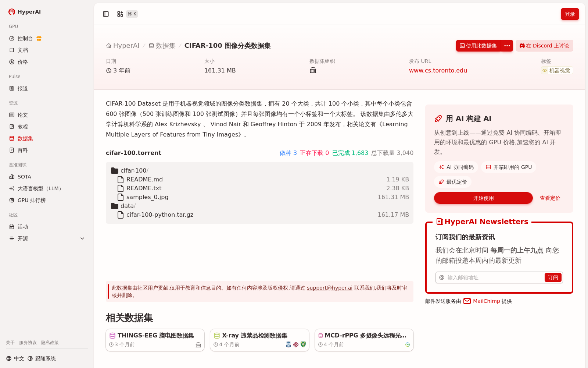Click the red 登录 login button
Screen dimensions: 588x368
tap(570, 14)
